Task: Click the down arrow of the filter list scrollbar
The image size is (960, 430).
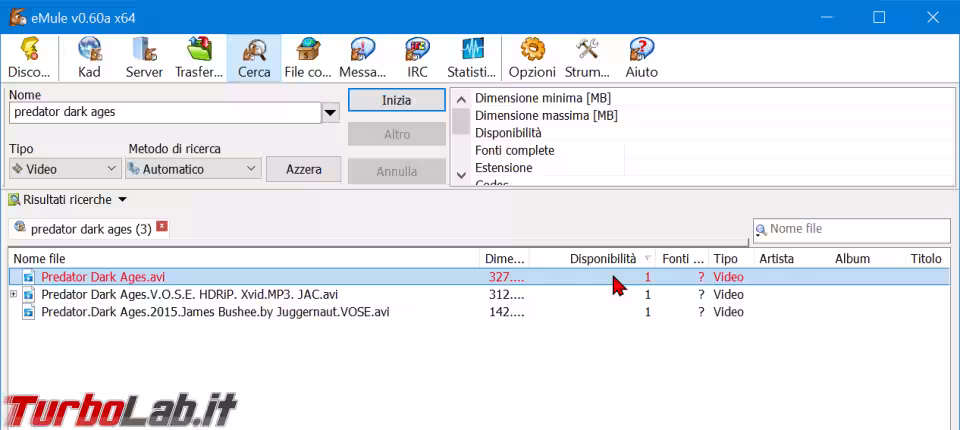Action: 462,175
